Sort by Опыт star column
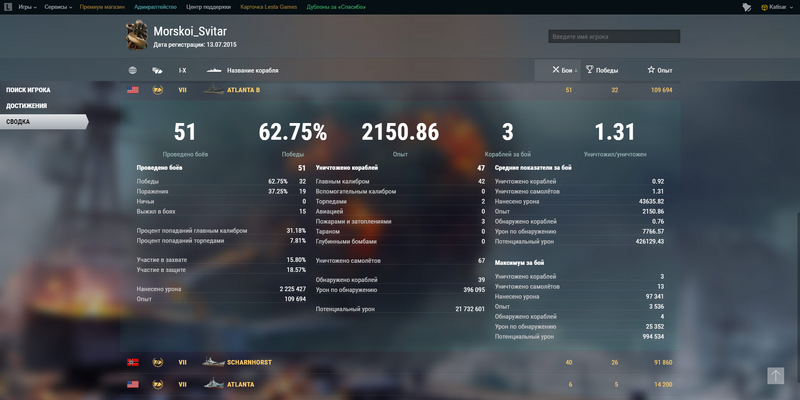Screen dimensions: 800x400 pyautogui.click(x=660, y=70)
